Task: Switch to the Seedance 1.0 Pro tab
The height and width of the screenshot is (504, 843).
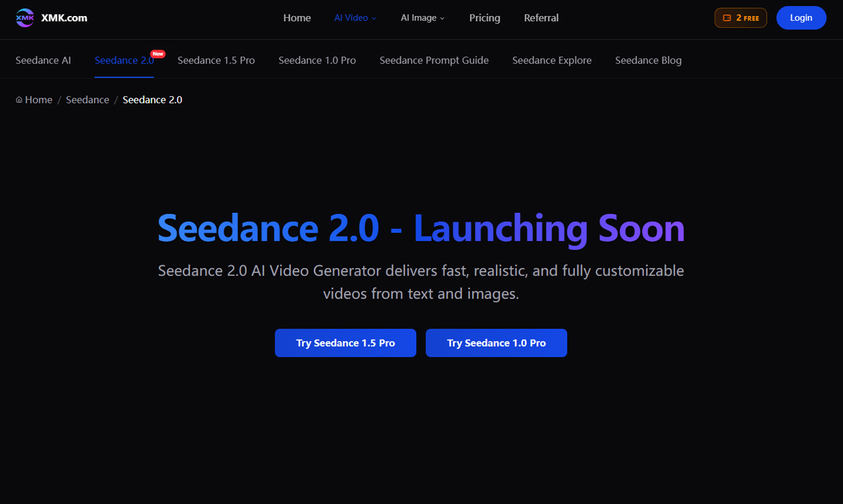Action: [x=317, y=60]
